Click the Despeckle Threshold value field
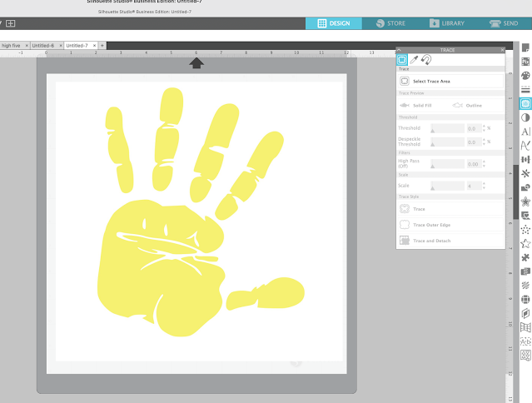The width and height of the screenshot is (532, 403). pos(474,142)
